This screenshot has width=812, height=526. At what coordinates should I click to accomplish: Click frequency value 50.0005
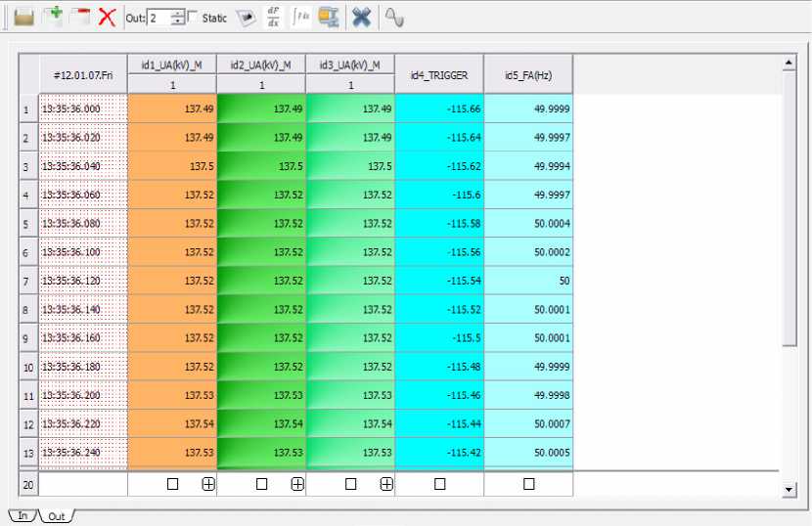pyautogui.click(x=528, y=453)
